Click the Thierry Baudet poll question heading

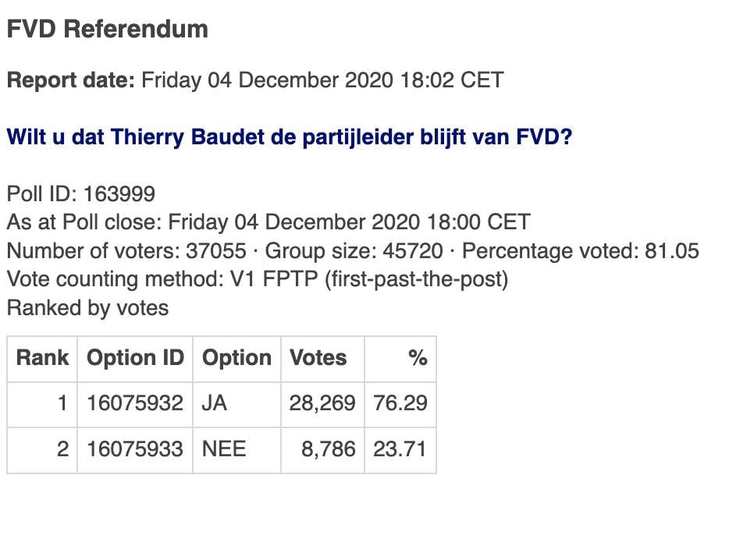[290, 137]
